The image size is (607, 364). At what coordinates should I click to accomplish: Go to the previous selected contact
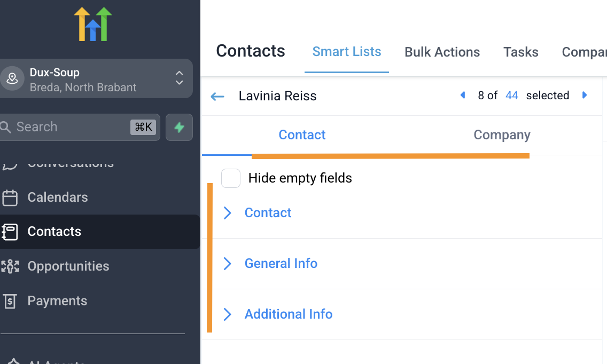point(463,96)
